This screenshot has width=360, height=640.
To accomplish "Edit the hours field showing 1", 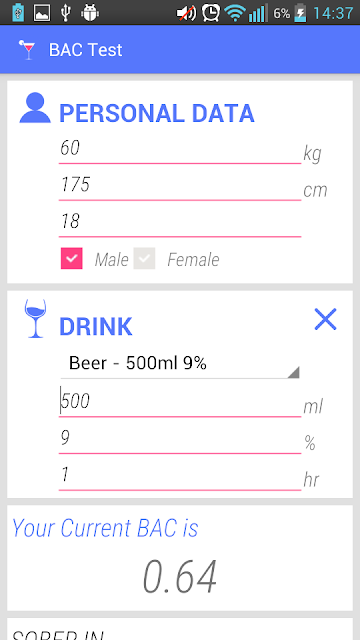I will pyautogui.click(x=180, y=476).
